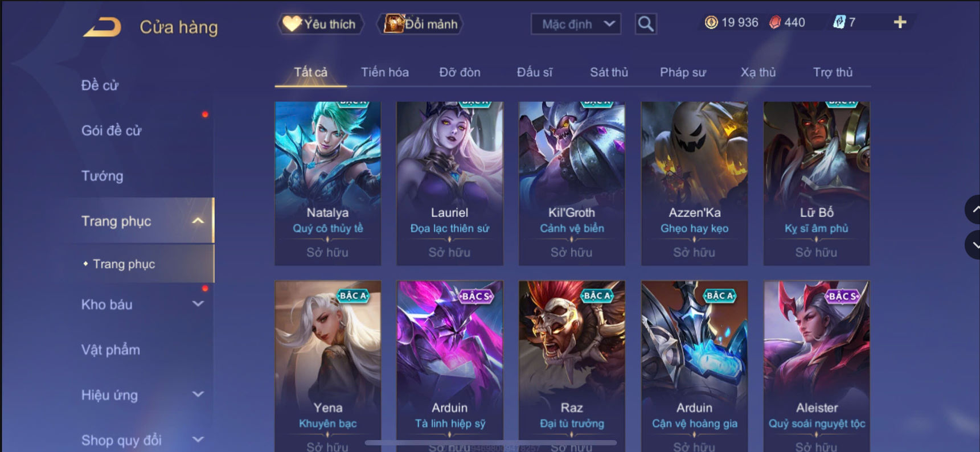Tap the golden back arrow icon

pyautogui.click(x=102, y=27)
